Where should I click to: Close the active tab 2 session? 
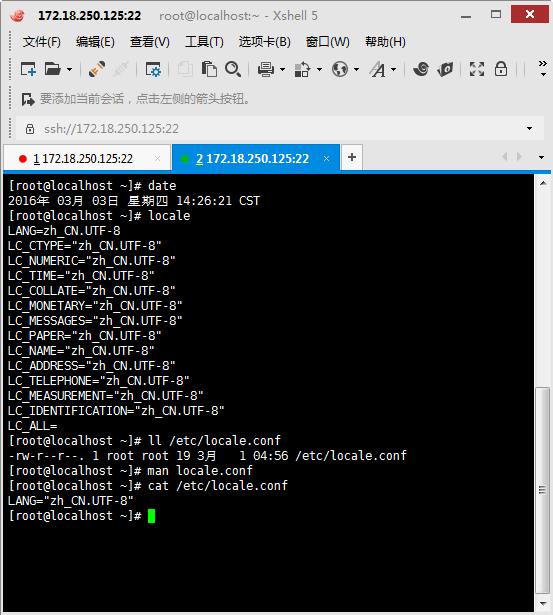[x=326, y=158]
